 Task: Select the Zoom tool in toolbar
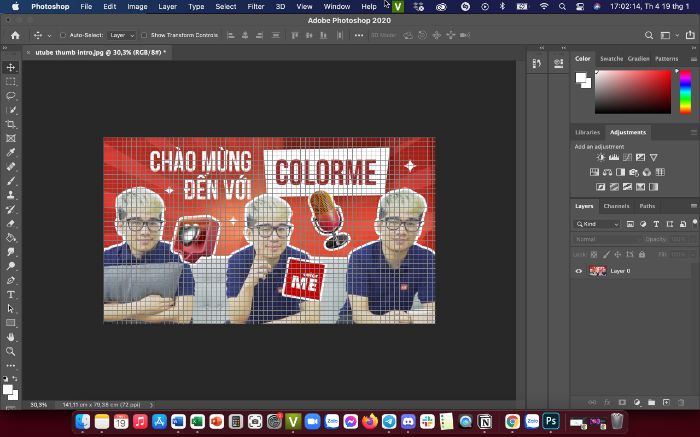[11, 351]
